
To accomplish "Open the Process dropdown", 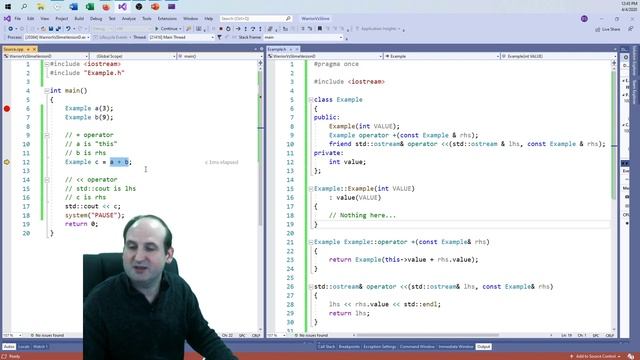I will coord(57,37).
